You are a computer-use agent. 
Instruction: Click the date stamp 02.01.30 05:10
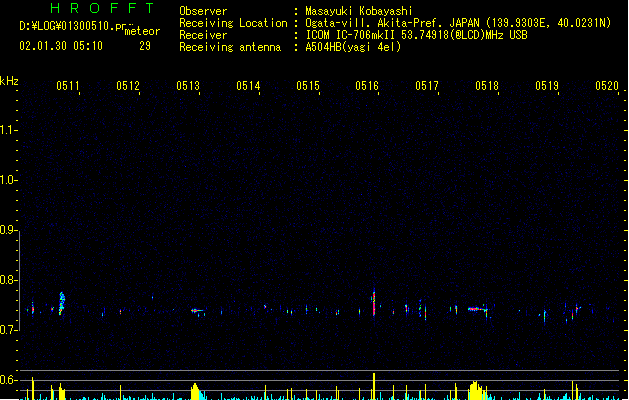point(61,46)
